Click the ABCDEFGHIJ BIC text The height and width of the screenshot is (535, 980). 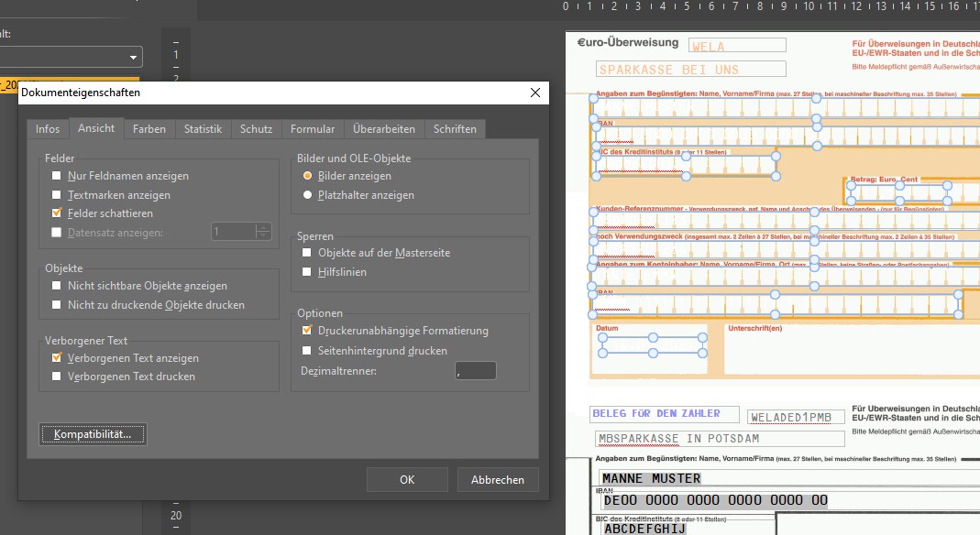(x=644, y=529)
